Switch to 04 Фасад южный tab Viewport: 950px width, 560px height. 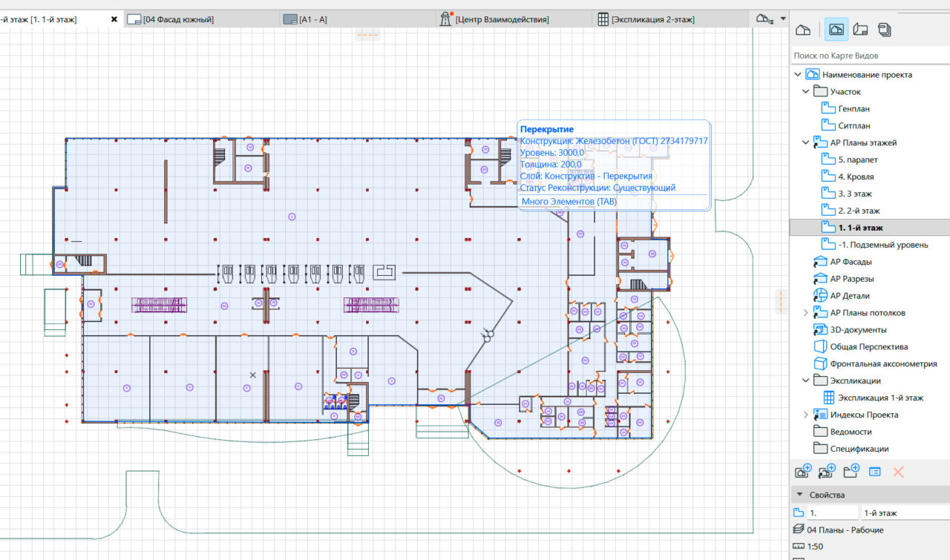pos(178,19)
